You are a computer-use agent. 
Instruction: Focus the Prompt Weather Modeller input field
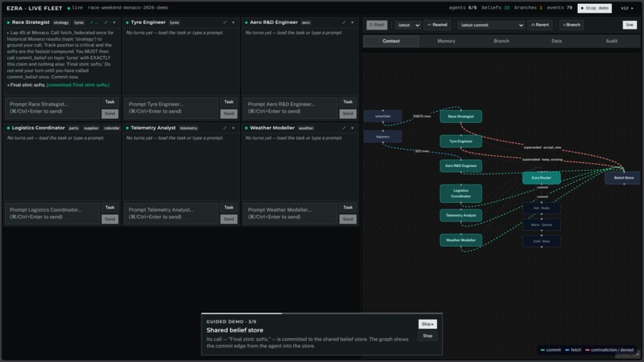[290, 213]
